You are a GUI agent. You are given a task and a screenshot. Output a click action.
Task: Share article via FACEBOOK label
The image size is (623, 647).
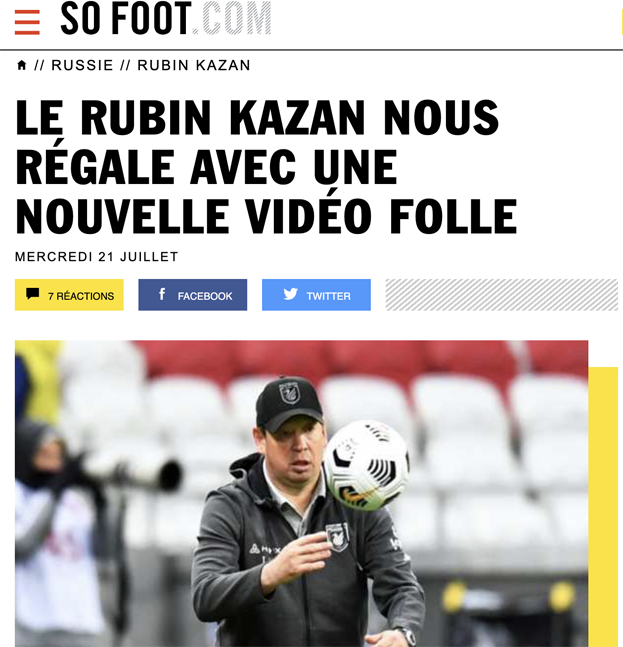[205, 296]
